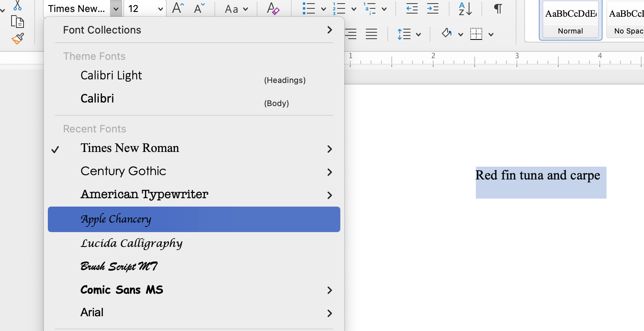
Task: Increase font size with large A icon
Action: click(178, 8)
